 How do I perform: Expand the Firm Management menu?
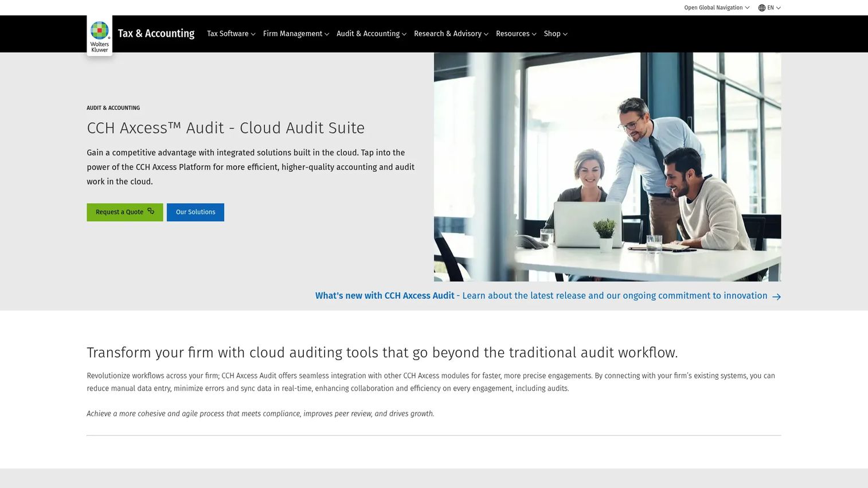pos(296,34)
